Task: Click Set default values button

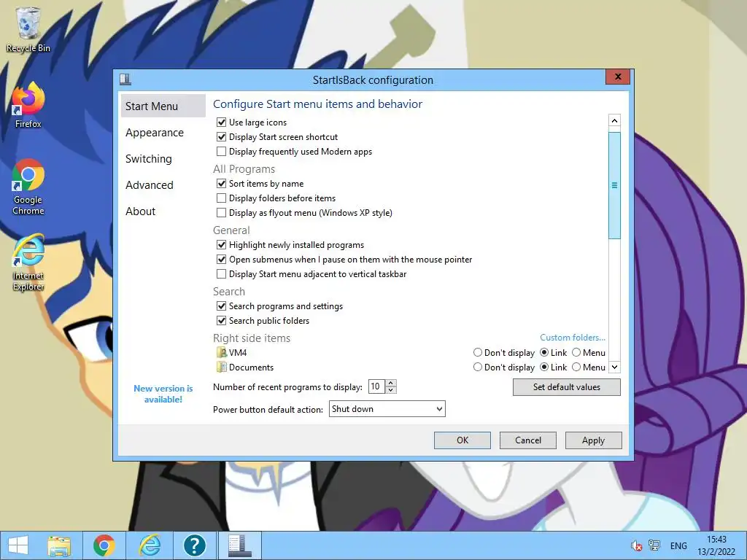Action: [566, 387]
